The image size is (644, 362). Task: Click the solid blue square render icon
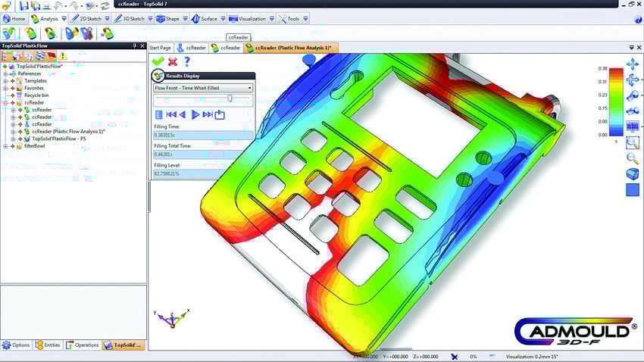coord(633,189)
